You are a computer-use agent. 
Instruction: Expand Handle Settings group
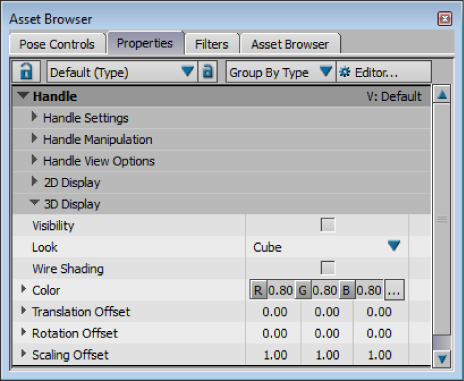34,117
